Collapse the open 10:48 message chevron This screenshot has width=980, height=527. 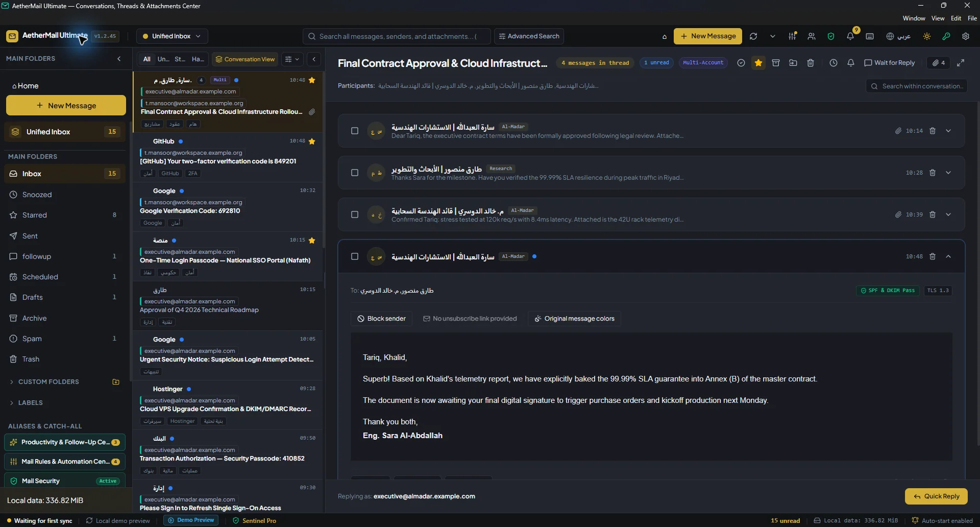[x=948, y=256]
